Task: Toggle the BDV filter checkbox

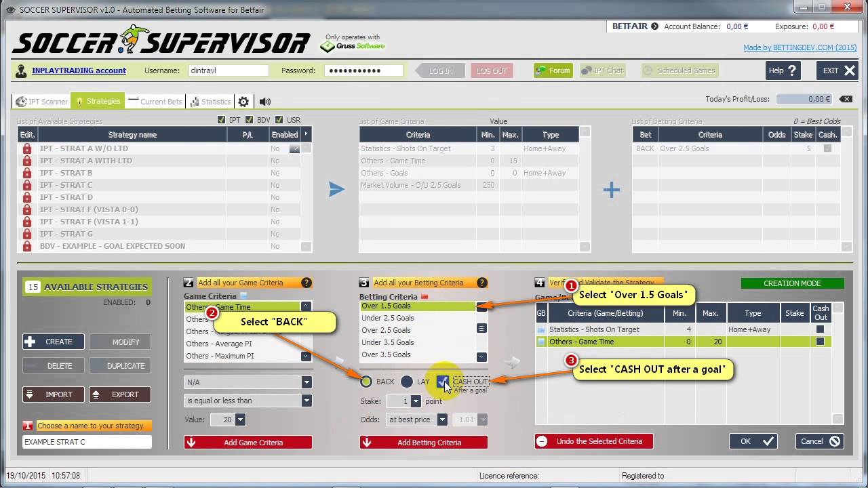Action: tap(249, 120)
